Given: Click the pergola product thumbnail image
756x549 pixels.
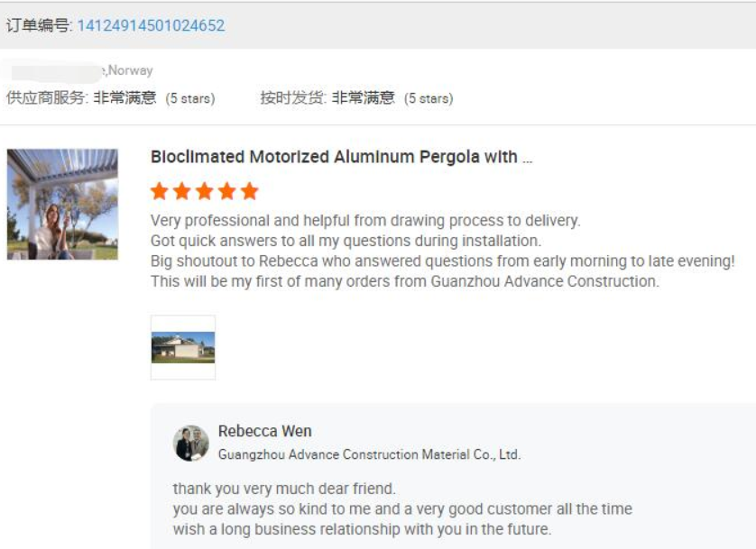Looking at the screenshot, I should 62,205.
